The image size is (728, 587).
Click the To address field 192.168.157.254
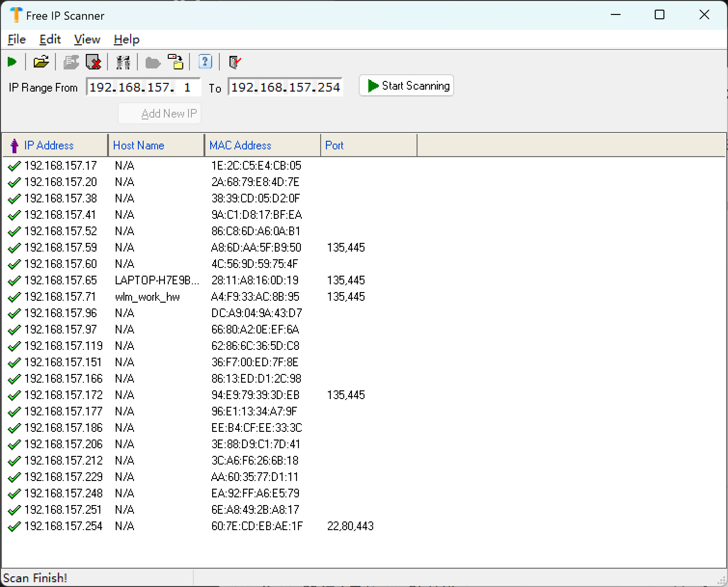point(285,87)
